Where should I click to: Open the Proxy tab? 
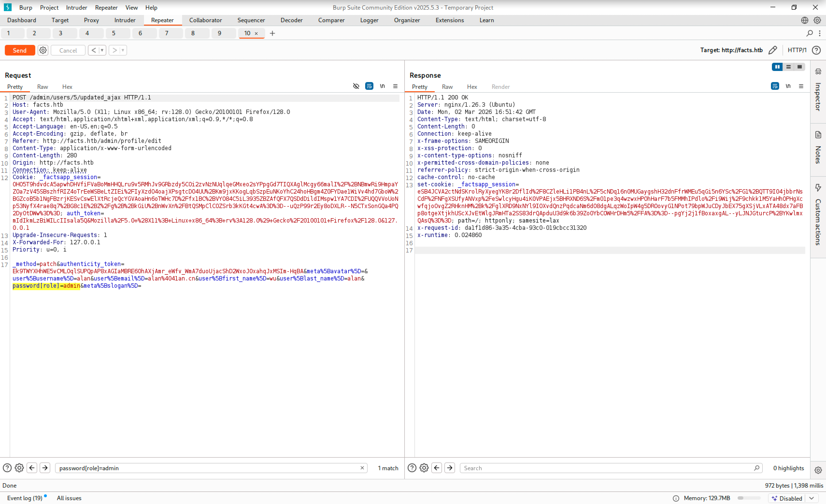click(91, 20)
